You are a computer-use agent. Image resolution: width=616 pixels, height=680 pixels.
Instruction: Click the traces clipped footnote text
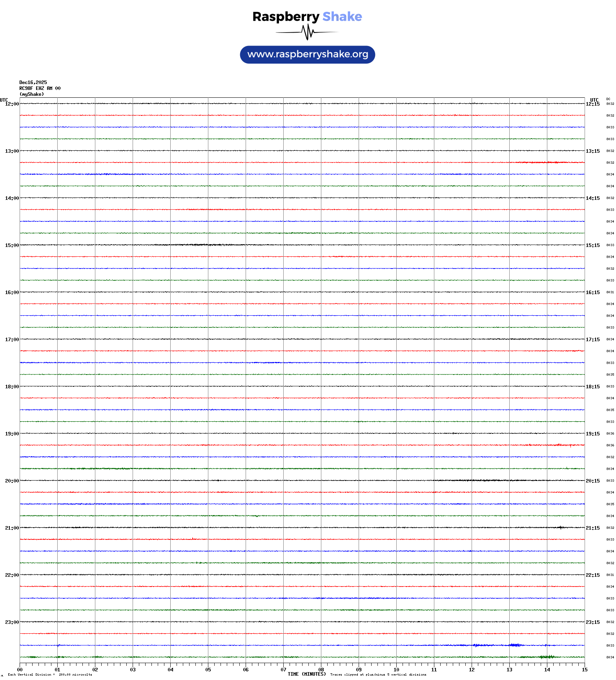pos(378,675)
